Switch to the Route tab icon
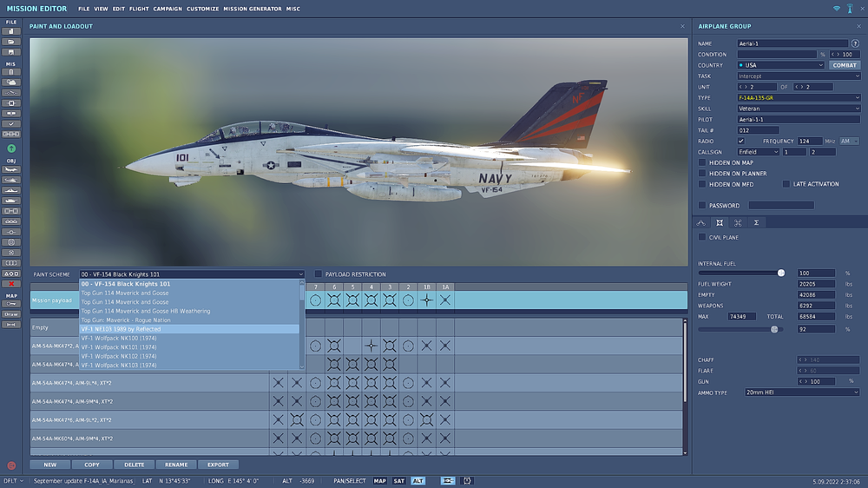 701,222
